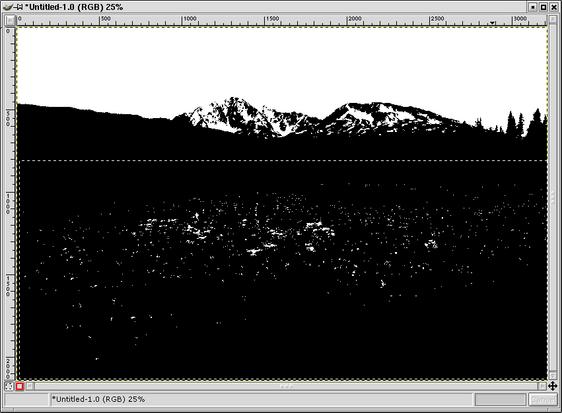The image size is (562, 413).
Task: Click the dashed selection mask icon at bottom-left
Action: [9, 386]
